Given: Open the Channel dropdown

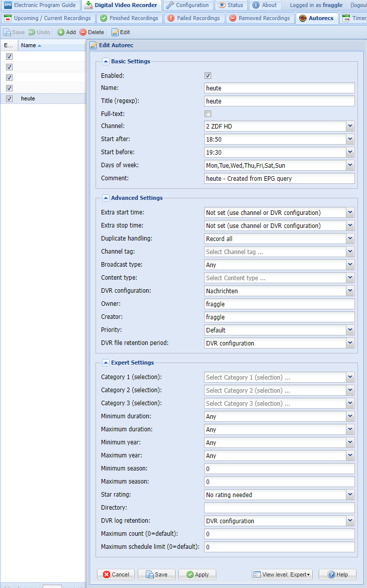Looking at the screenshot, I should (x=350, y=127).
